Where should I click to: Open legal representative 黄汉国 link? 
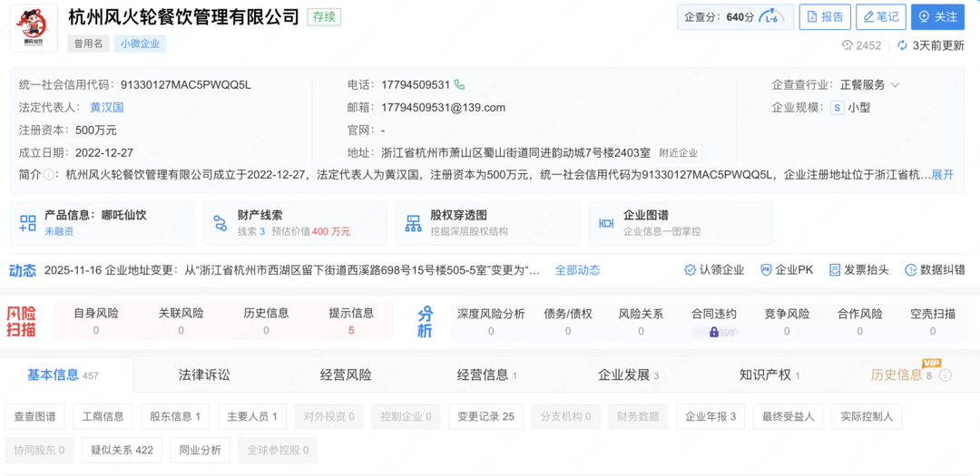tap(106, 107)
